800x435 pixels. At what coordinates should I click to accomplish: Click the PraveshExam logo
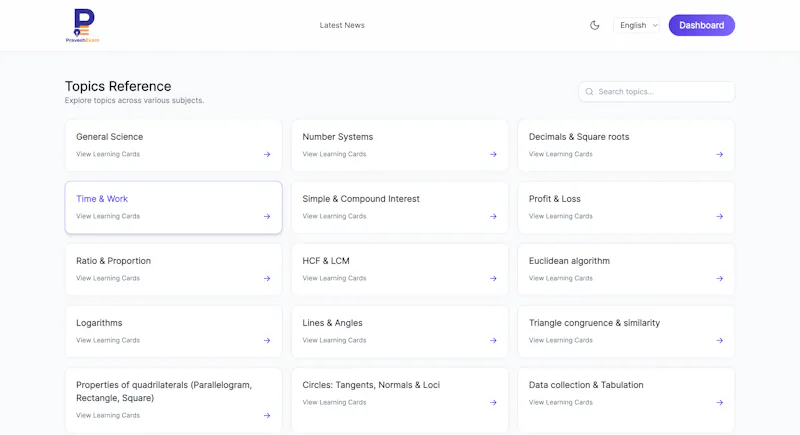82,25
